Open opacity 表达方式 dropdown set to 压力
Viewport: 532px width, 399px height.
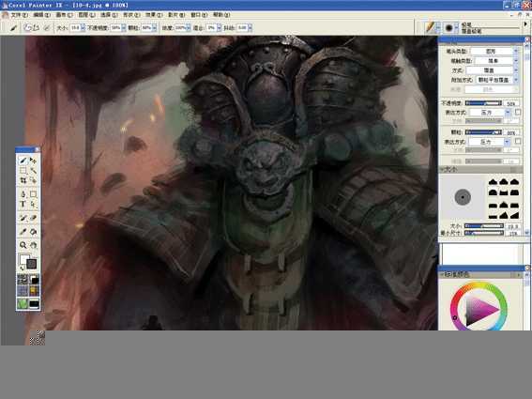click(490, 112)
